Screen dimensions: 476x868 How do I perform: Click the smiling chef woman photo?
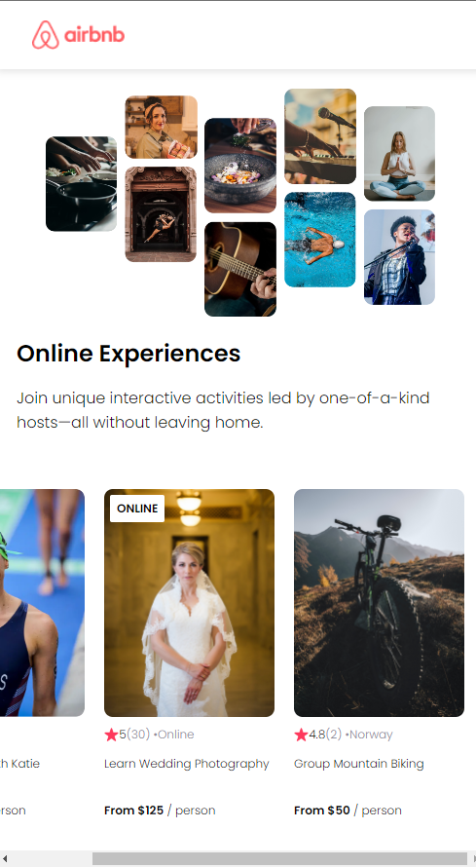tap(161, 127)
